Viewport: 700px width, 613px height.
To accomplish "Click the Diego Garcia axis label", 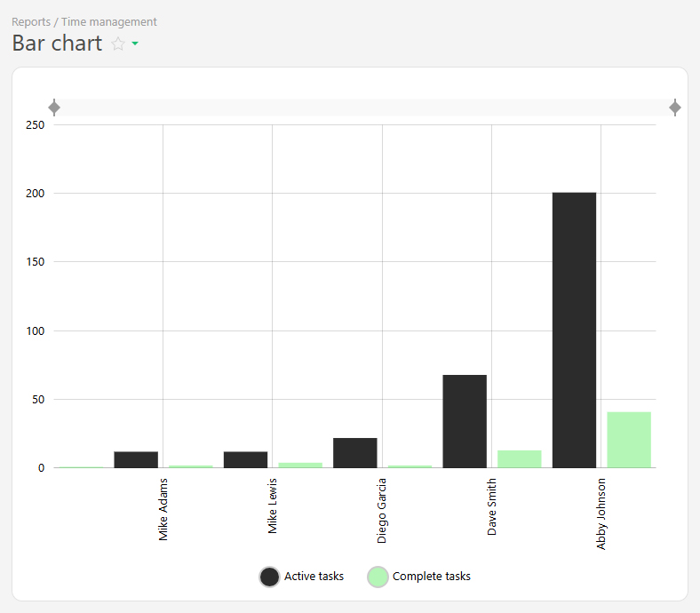I will click(x=382, y=511).
